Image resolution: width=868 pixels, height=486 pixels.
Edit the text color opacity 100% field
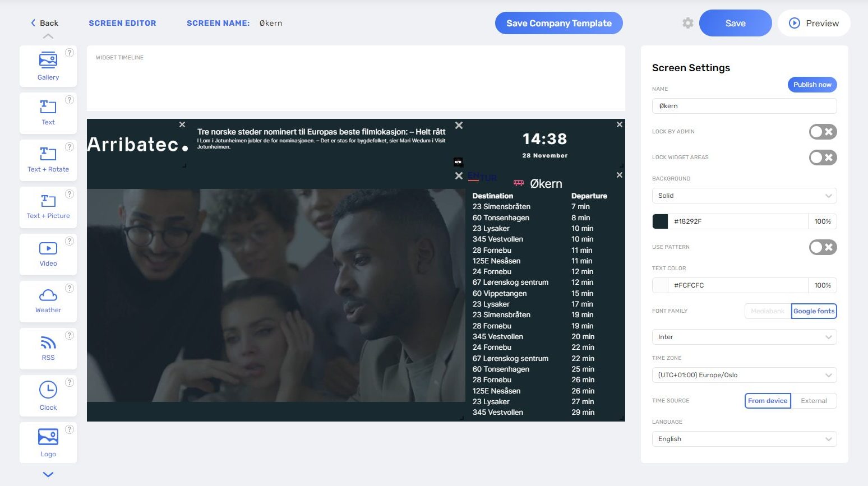[823, 285]
